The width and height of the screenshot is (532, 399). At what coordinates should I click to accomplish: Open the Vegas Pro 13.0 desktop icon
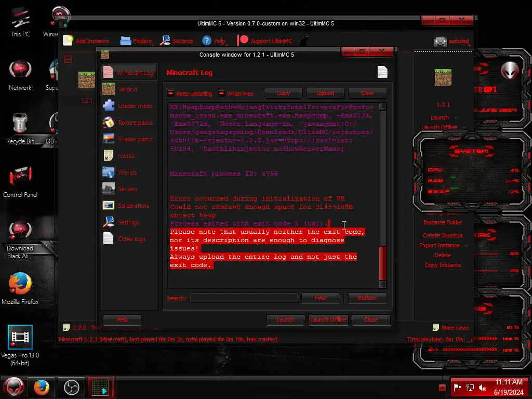click(20, 345)
